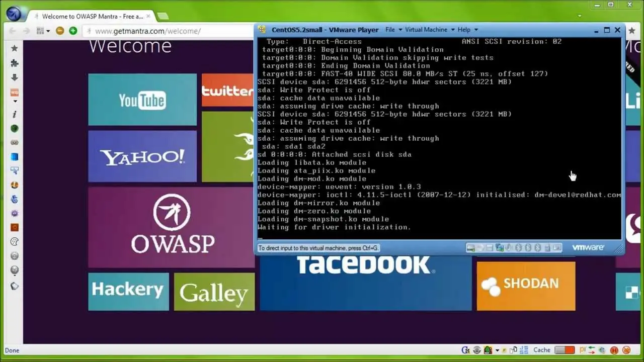Expand dropdown arrow beside green hat icon
Viewport: 644px width, 362px height.
[x=497, y=350]
